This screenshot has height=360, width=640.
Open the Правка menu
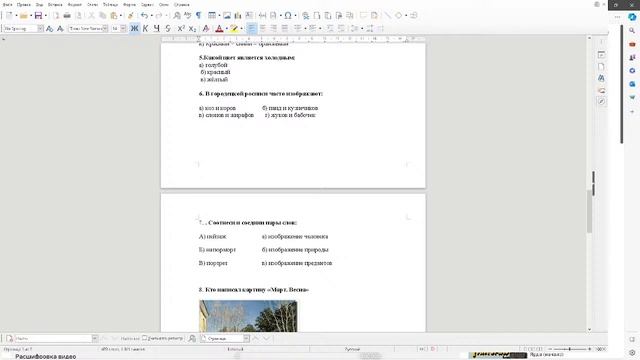coord(24,4)
